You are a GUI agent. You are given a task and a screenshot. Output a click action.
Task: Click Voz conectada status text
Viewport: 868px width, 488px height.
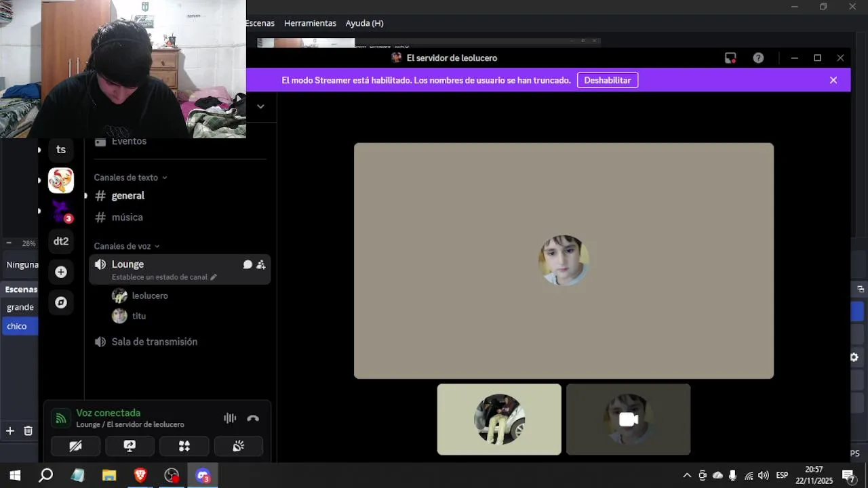point(108,413)
